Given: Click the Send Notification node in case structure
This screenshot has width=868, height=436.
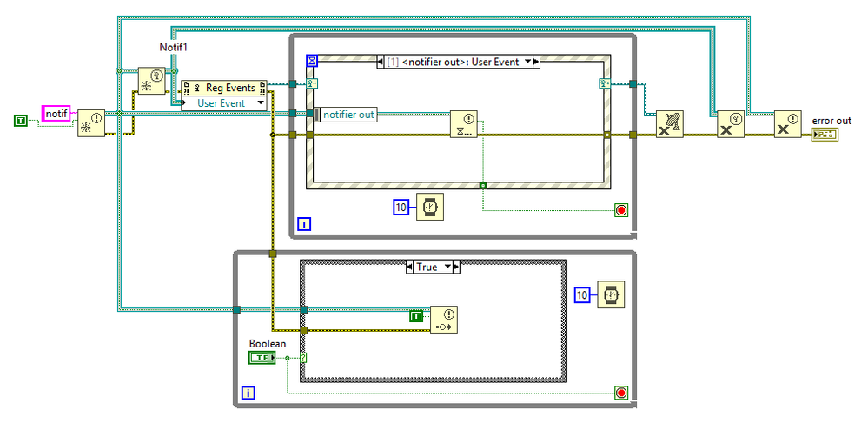Looking at the screenshot, I should (x=444, y=320).
